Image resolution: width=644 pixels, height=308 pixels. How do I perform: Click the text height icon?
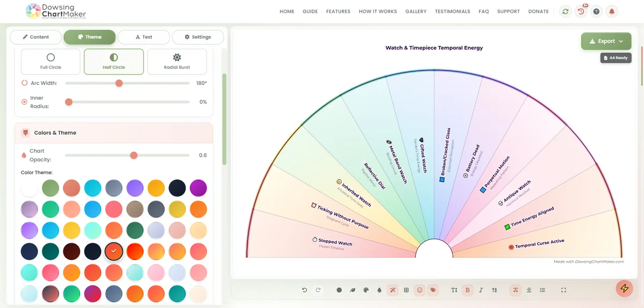(454, 290)
